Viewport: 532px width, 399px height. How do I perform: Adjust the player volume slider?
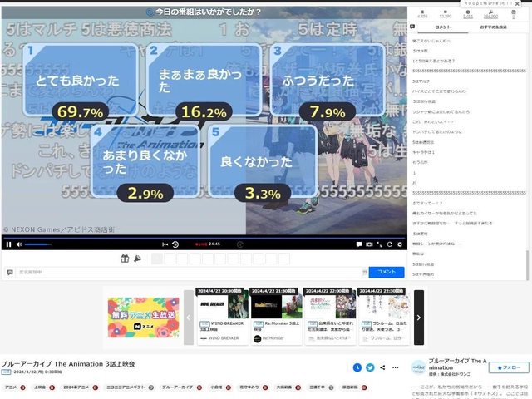pyautogui.click(x=37, y=244)
